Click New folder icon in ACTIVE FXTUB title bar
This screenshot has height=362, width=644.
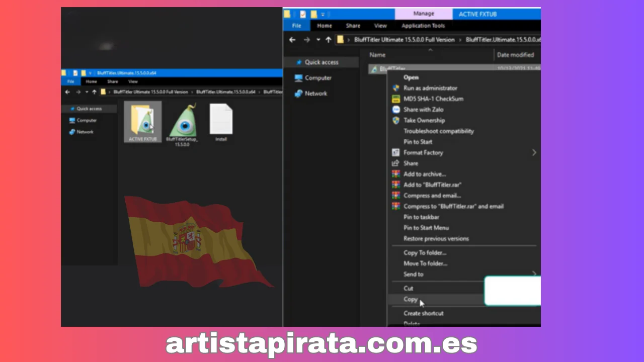point(313,14)
